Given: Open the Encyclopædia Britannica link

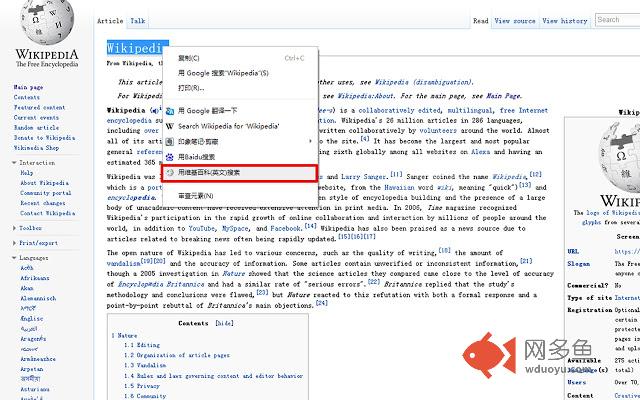Looking at the screenshot, I should pyautogui.click(x=161, y=284).
